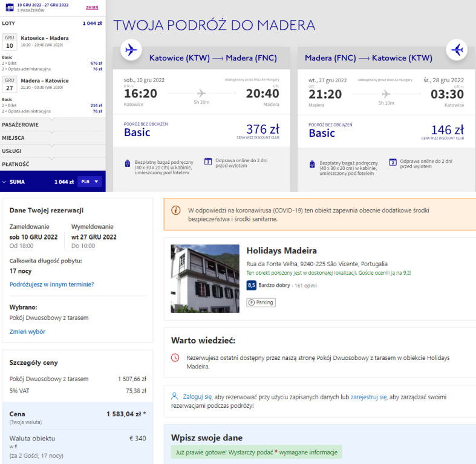
Task: Click the outbound flight airplane circle icon
Action: [131, 50]
